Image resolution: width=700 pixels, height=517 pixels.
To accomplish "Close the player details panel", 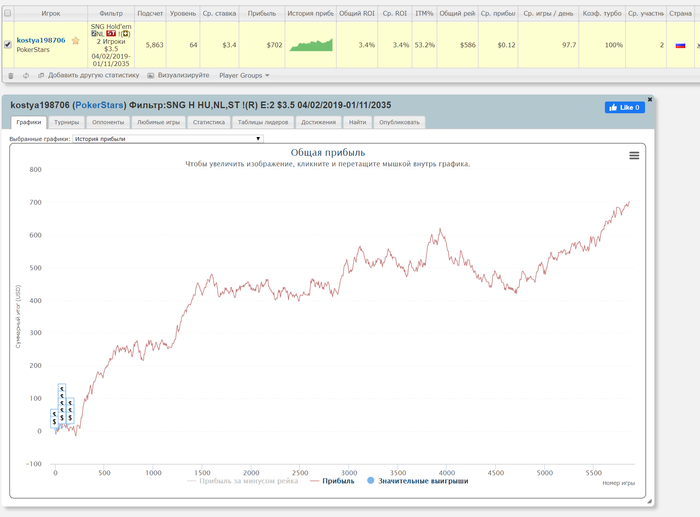I will (x=650, y=99).
